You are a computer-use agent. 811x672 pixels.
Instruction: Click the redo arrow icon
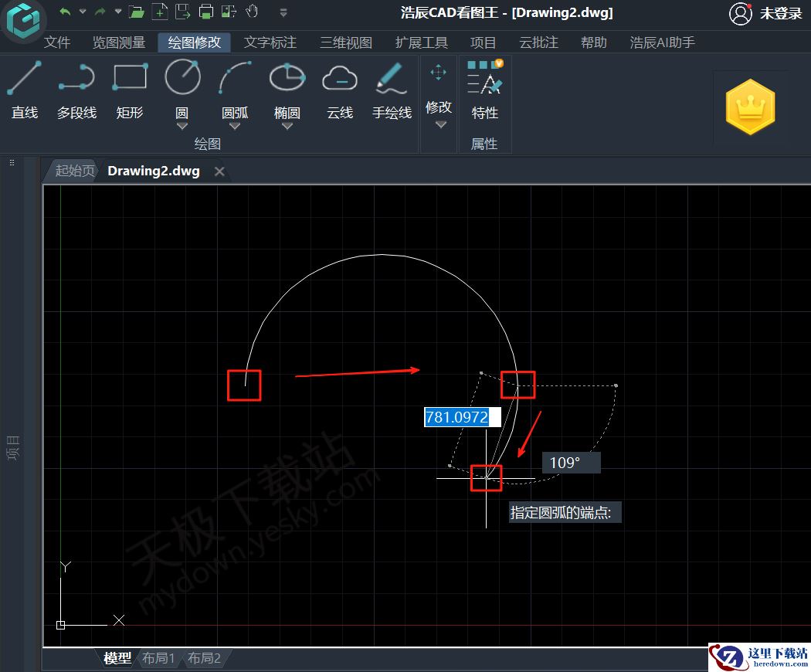click(100, 12)
